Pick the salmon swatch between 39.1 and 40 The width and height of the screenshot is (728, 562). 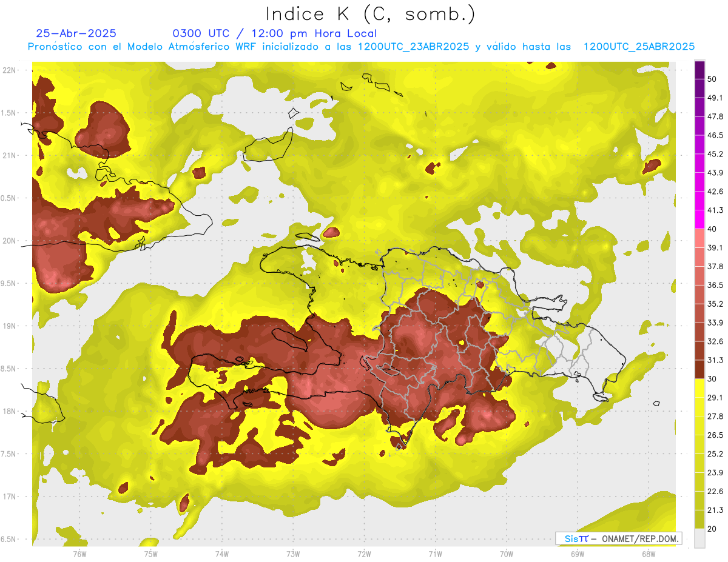(699, 238)
